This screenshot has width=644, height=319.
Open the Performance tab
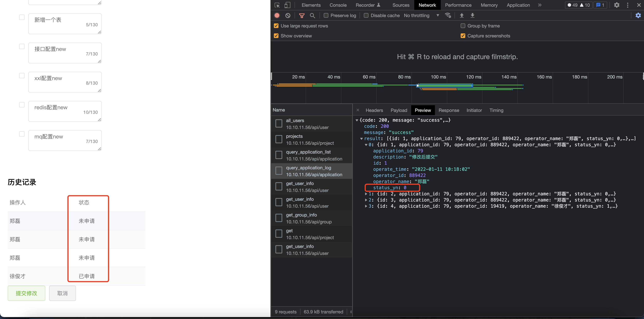[x=458, y=5]
